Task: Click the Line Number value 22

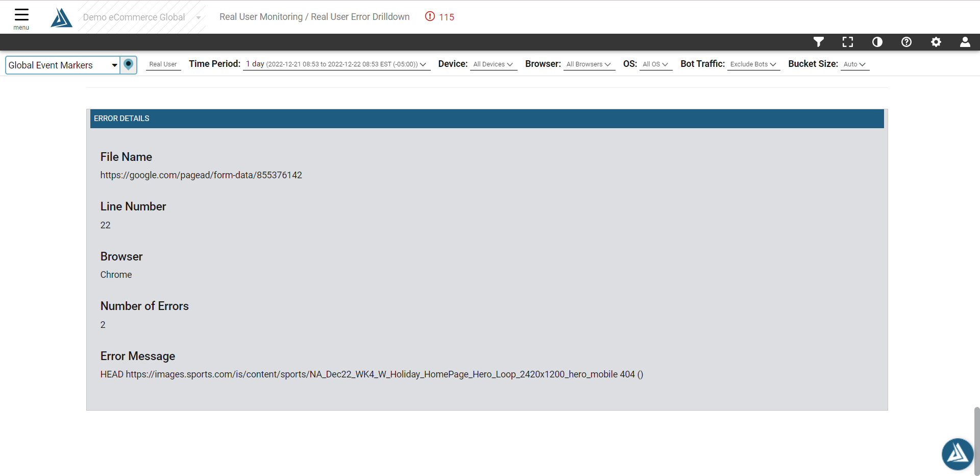Action: (x=105, y=225)
